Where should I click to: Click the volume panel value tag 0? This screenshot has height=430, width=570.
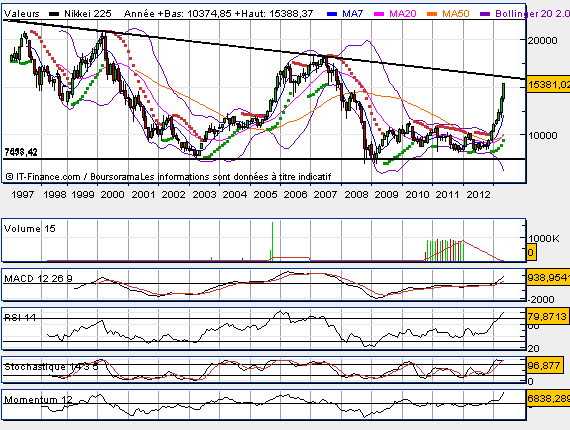click(531, 253)
